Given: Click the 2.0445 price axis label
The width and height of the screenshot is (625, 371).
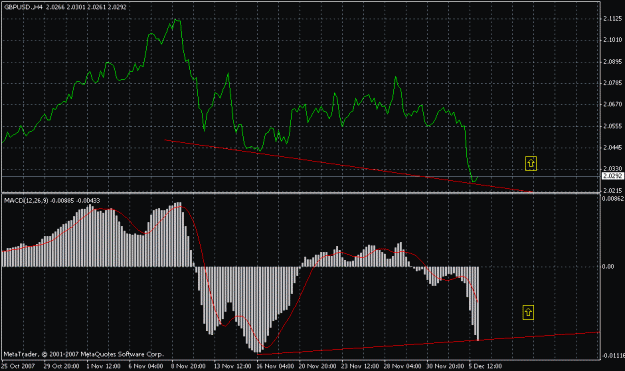Looking at the screenshot, I should (x=612, y=147).
